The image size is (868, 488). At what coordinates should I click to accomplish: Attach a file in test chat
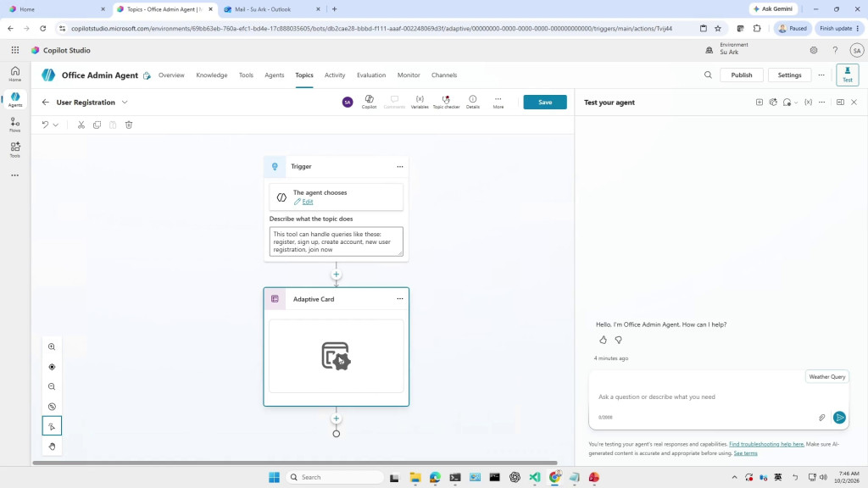[822, 418]
